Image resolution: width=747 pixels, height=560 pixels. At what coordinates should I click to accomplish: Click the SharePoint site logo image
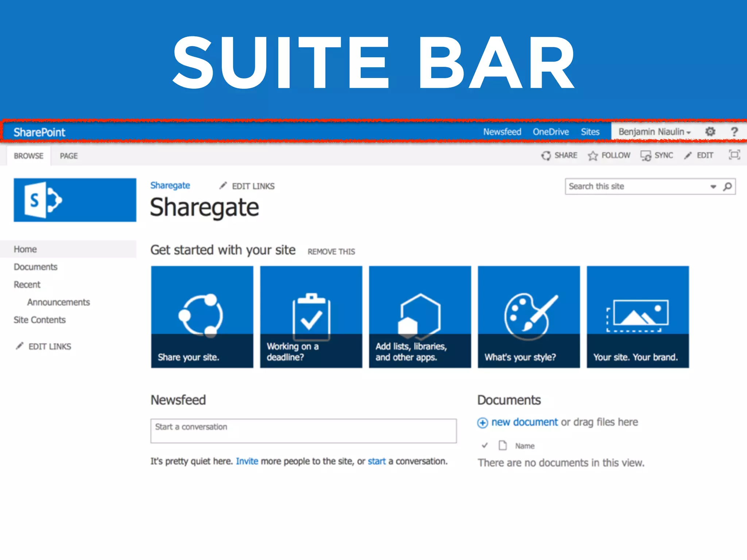tap(75, 200)
